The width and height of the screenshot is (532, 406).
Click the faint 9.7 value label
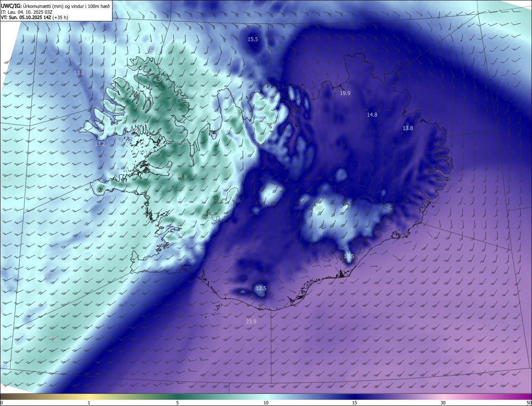[x=87, y=39]
